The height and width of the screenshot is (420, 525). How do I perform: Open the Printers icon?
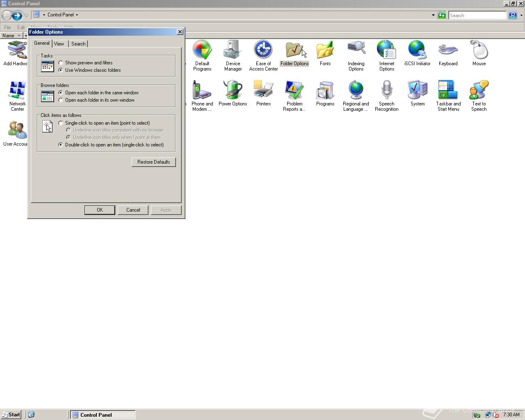click(x=264, y=94)
